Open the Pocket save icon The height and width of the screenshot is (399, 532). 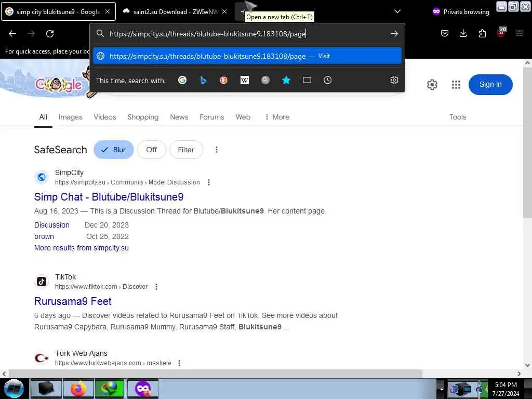[445, 33]
